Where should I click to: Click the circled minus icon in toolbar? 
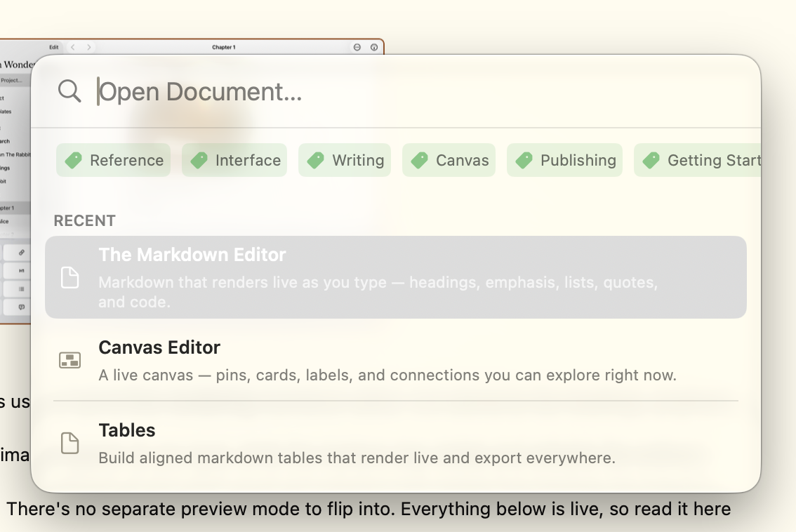click(357, 47)
